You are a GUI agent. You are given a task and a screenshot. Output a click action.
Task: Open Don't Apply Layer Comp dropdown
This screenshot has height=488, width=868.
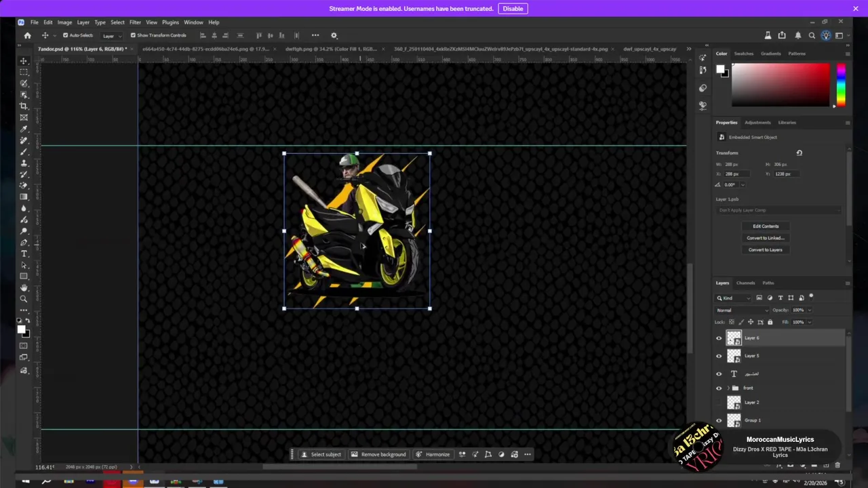pyautogui.click(x=779, y=210)
